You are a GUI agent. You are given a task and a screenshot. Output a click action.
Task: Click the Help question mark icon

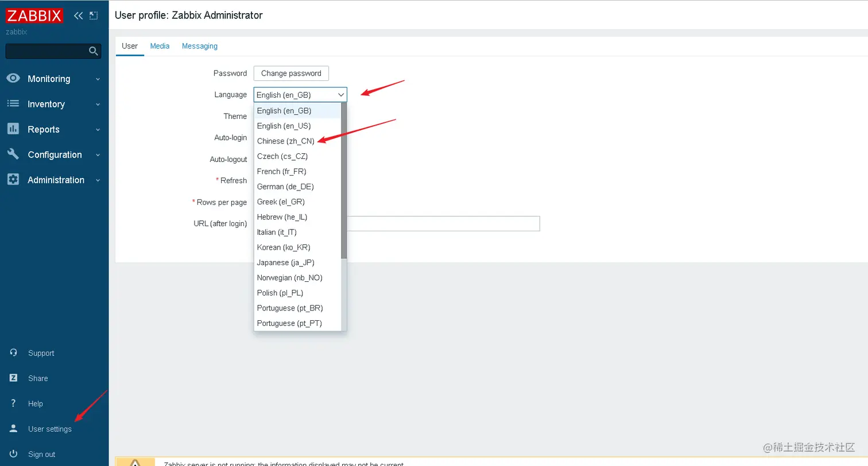(x=14, y=403)
